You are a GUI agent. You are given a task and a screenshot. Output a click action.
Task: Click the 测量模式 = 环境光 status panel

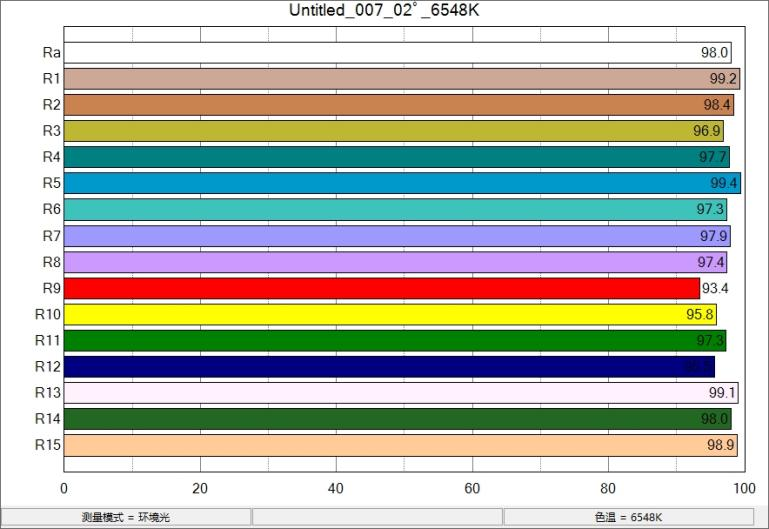point(126,517)
